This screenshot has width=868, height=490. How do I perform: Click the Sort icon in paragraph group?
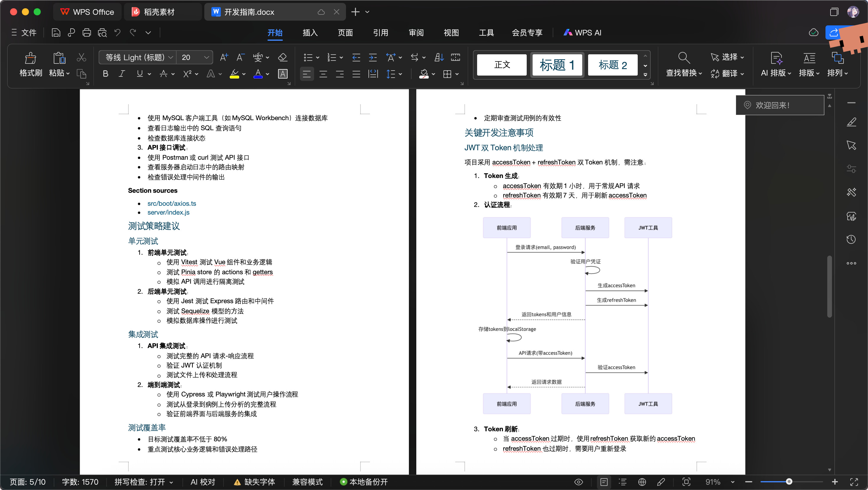point(439,57)
